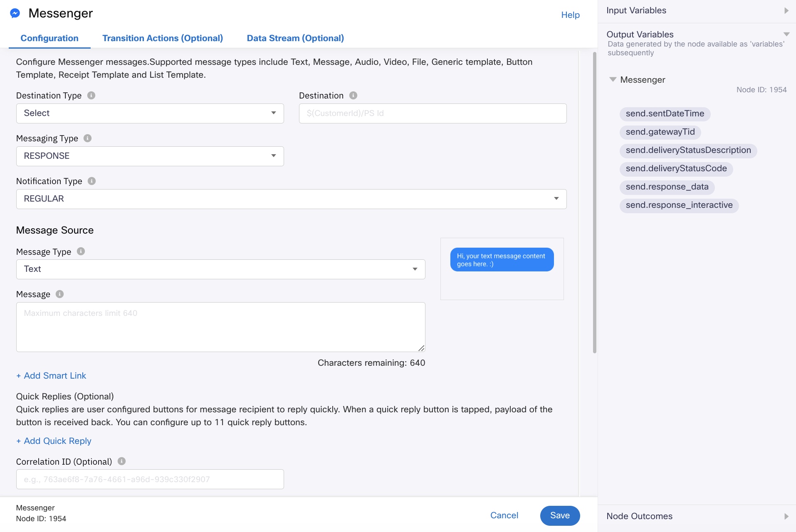Click the 'Message Source' heading
Image resolution: width=796 pixels, height=532 pixels.
point(55,230)
